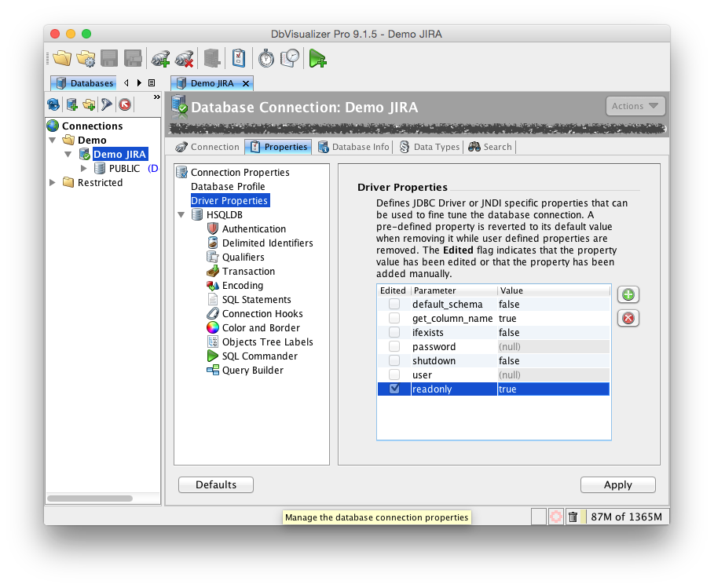Expand the PUBLIC schema node
The height and width of the screenshot is (588, 714).
(84, 168)
